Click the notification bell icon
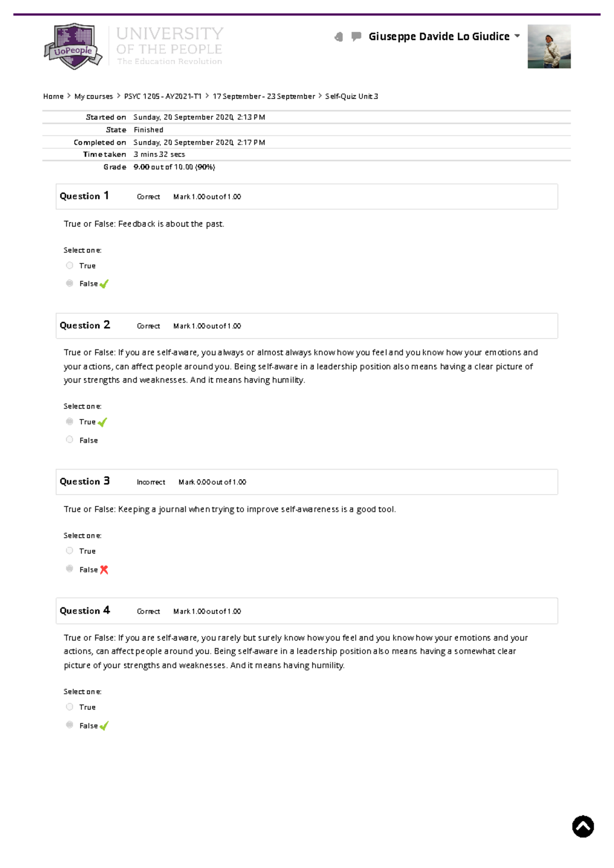The width and height of the screenshot is (614, 868). [338, 36]
